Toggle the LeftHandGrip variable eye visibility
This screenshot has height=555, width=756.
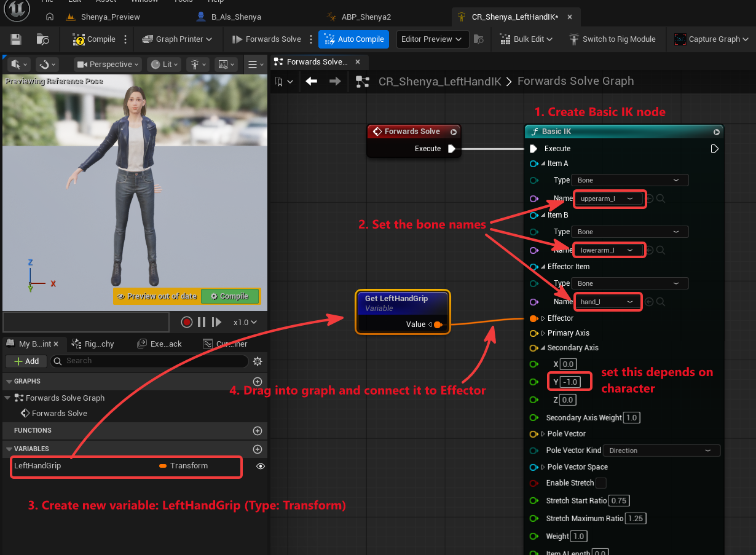[261, 466]
